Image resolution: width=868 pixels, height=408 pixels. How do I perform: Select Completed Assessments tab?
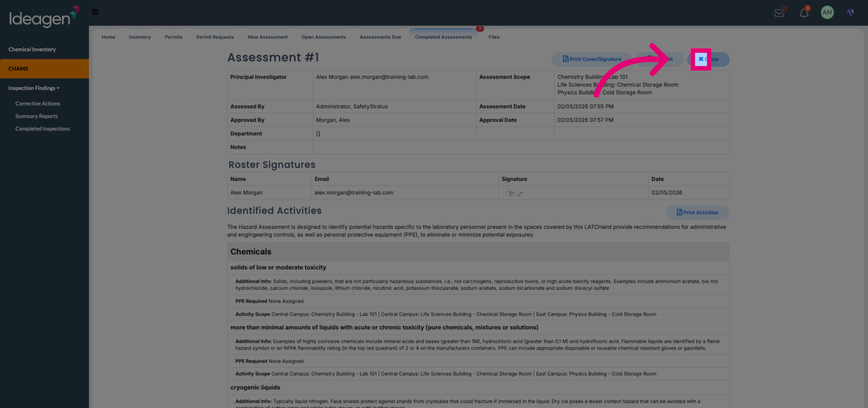(x=443, y=37)
